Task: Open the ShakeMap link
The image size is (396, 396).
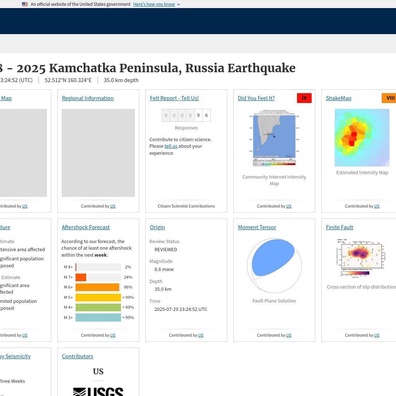Action: [338, 98]
